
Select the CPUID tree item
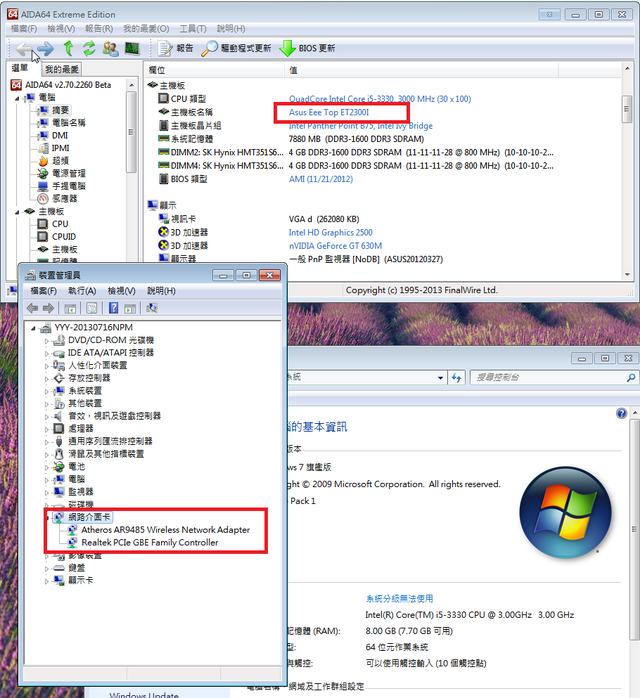(64, 236)
